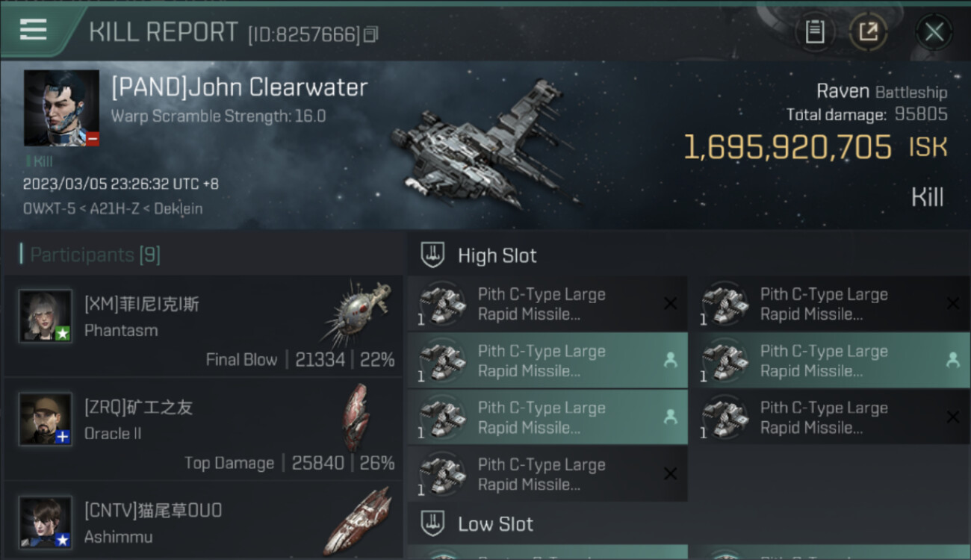Click the Oracle II ship icon
The image size is (971, 560).
pos(357,417)
